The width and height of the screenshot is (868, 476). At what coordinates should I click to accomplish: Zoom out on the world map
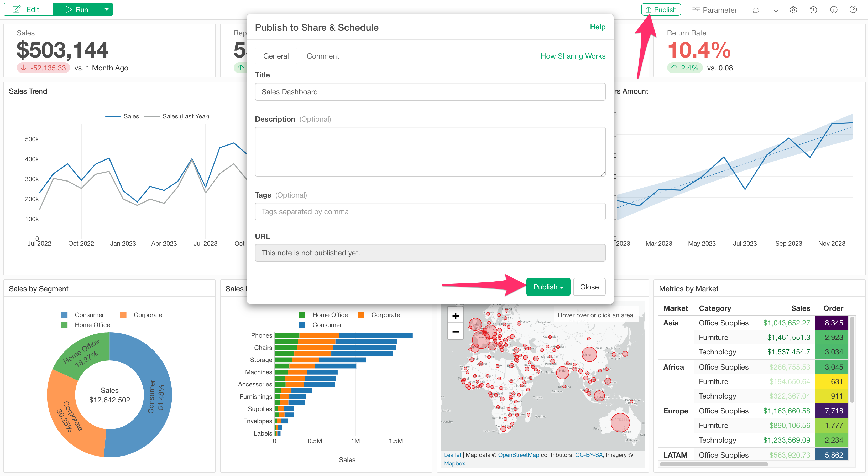coord(456,332)
